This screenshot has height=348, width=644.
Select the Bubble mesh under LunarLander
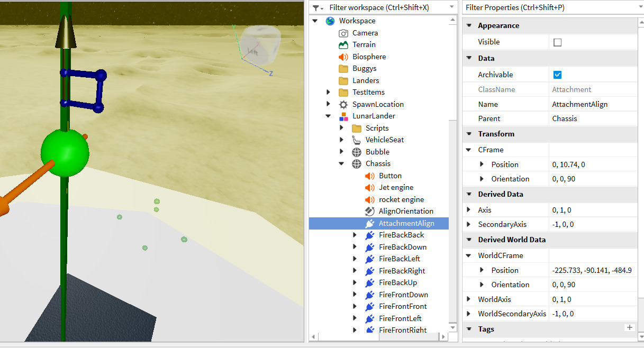point(377,151)
